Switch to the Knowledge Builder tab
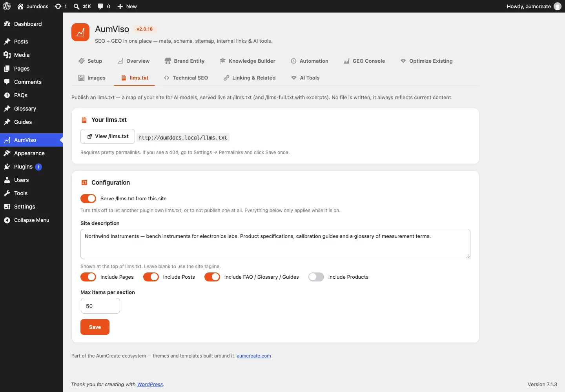Image resolution: width=565 pixels, height=392 pixels. [x=247, y=61]
